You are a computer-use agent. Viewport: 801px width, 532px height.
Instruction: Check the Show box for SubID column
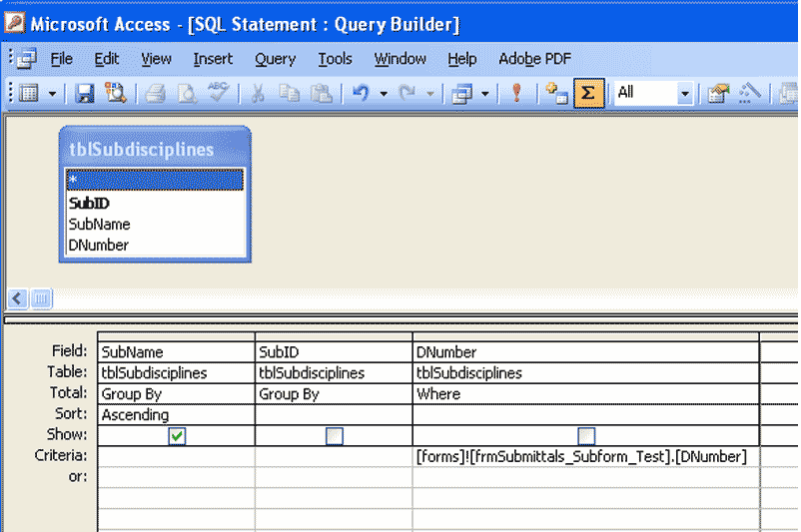pos(335,436)
